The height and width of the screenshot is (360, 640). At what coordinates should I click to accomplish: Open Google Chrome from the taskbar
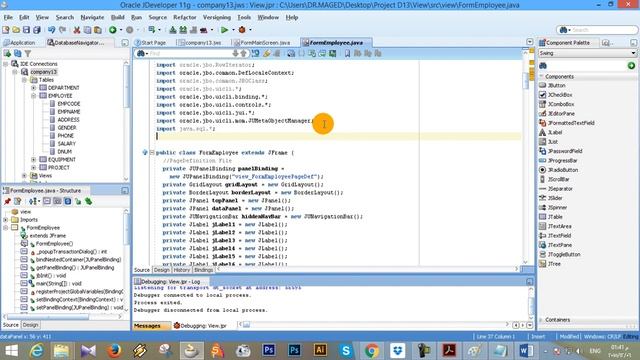click(371, 350)
